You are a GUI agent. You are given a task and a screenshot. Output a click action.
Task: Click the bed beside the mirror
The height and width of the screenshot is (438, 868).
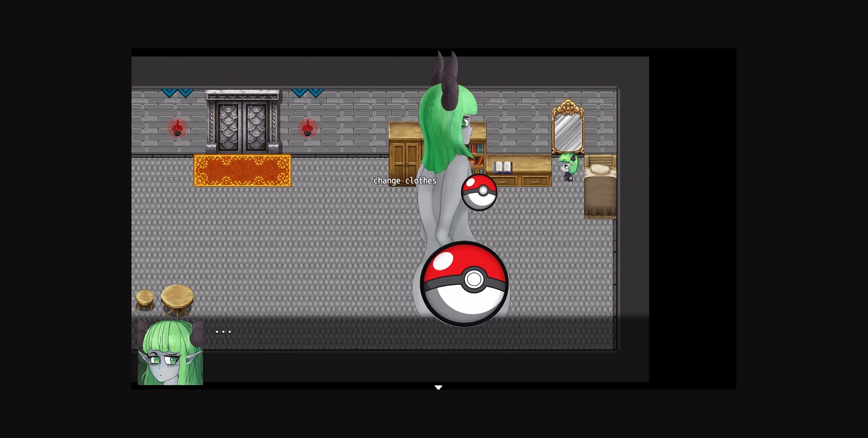click(600, 190)
